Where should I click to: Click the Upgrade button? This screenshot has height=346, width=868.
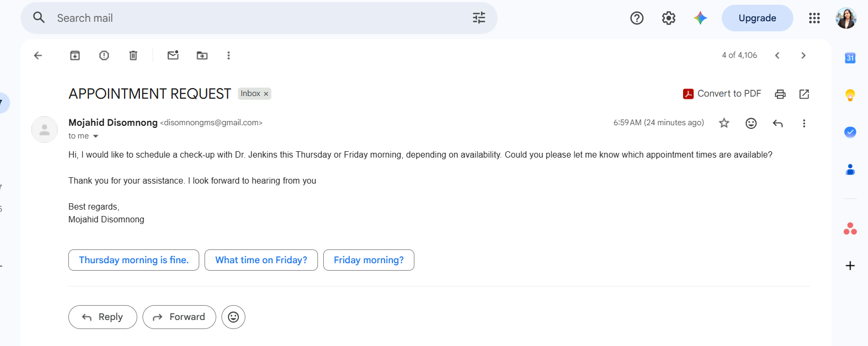coord(757,18)
